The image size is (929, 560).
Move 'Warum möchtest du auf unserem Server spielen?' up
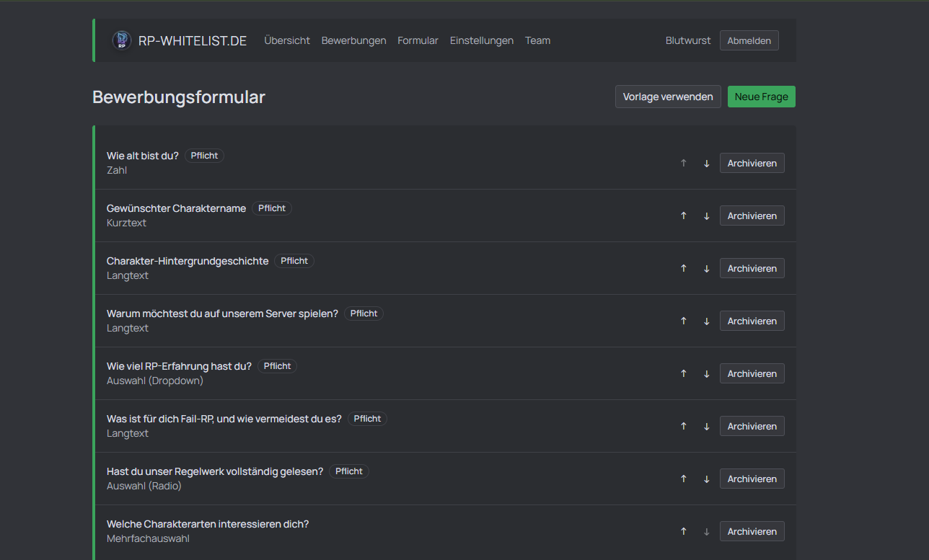pyautogui.click(x=684, y=321)
